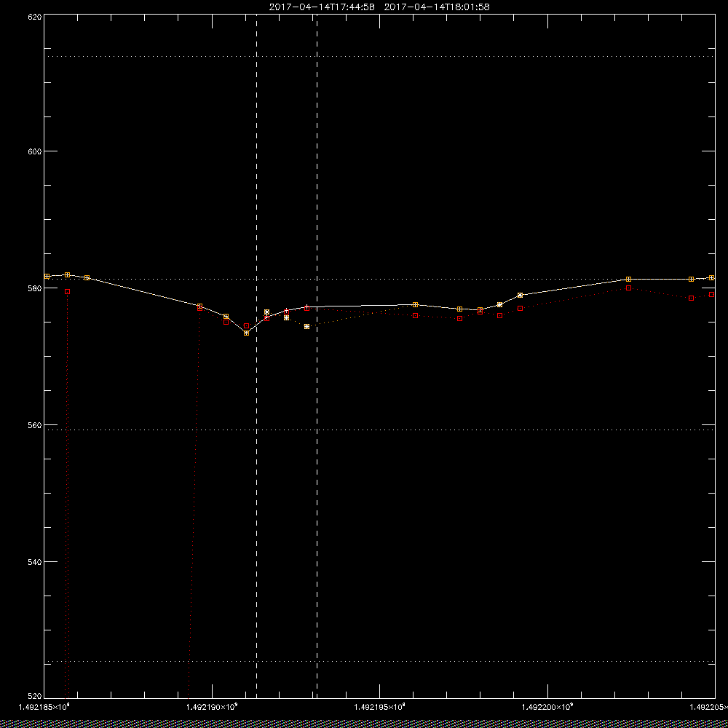Select the 600 y-axis label
The image size is (728, 728).
coord(35,151)
